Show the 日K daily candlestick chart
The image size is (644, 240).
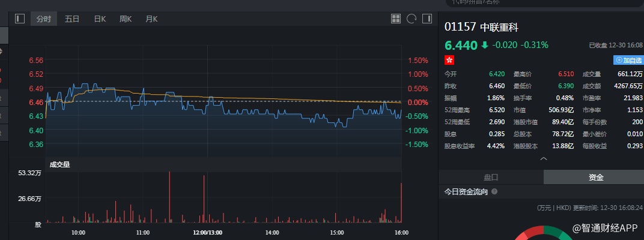tap(100, 19)
